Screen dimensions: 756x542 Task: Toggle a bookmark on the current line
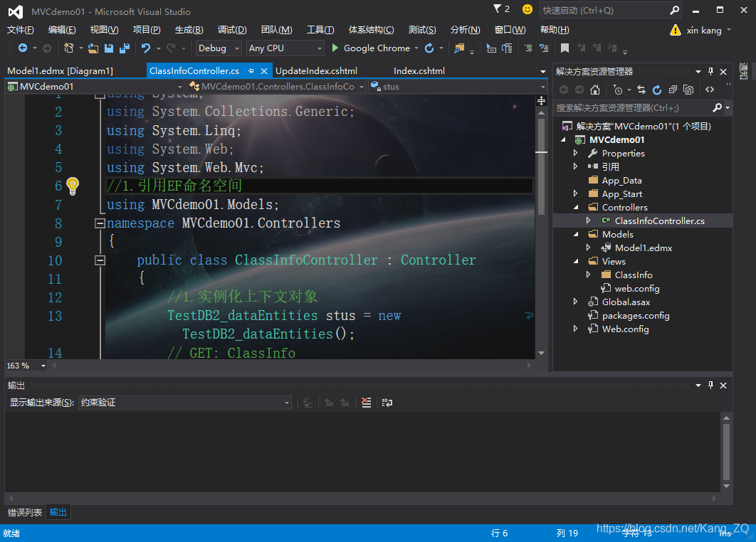tap(565, 48)
